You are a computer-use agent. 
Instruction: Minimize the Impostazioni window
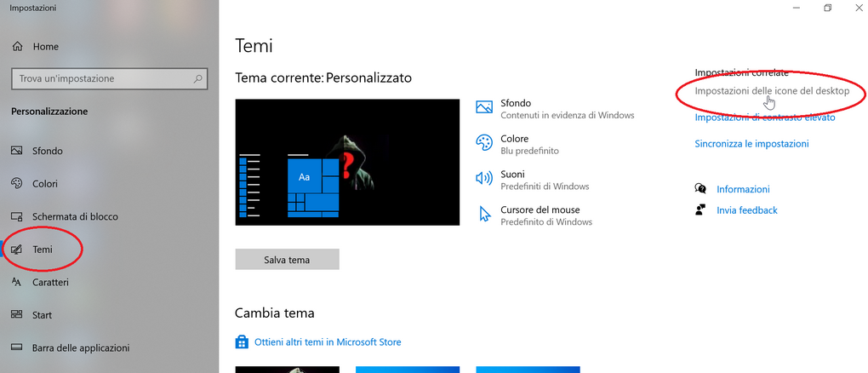coord(796,8)
